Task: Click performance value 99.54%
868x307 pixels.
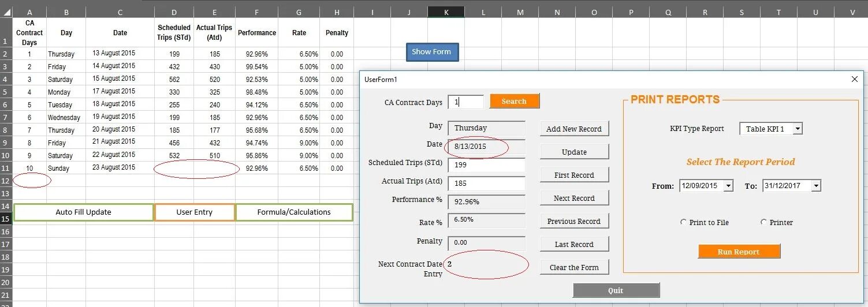Action: click(x=257, y=66)
